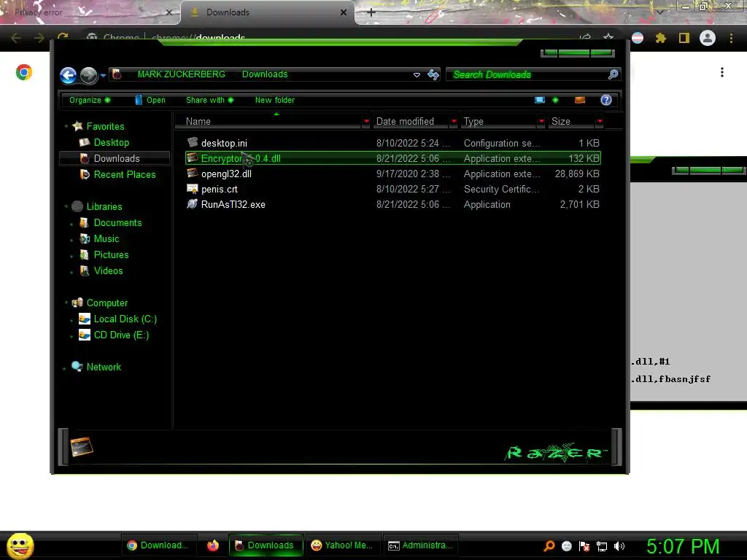Click the blue help question mark icon

(x=606, y=100)
